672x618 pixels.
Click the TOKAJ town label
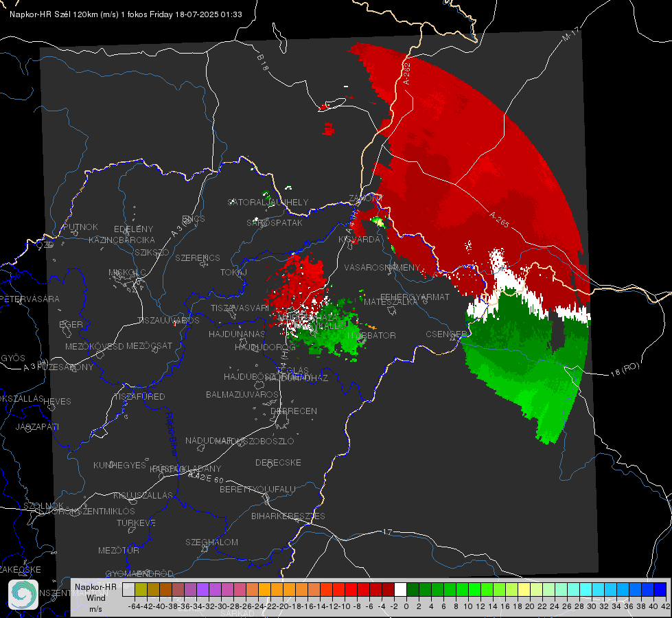(233, 273)
